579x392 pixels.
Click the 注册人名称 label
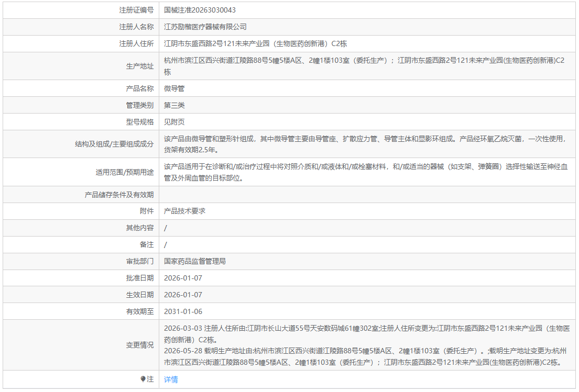pos(136,27)
